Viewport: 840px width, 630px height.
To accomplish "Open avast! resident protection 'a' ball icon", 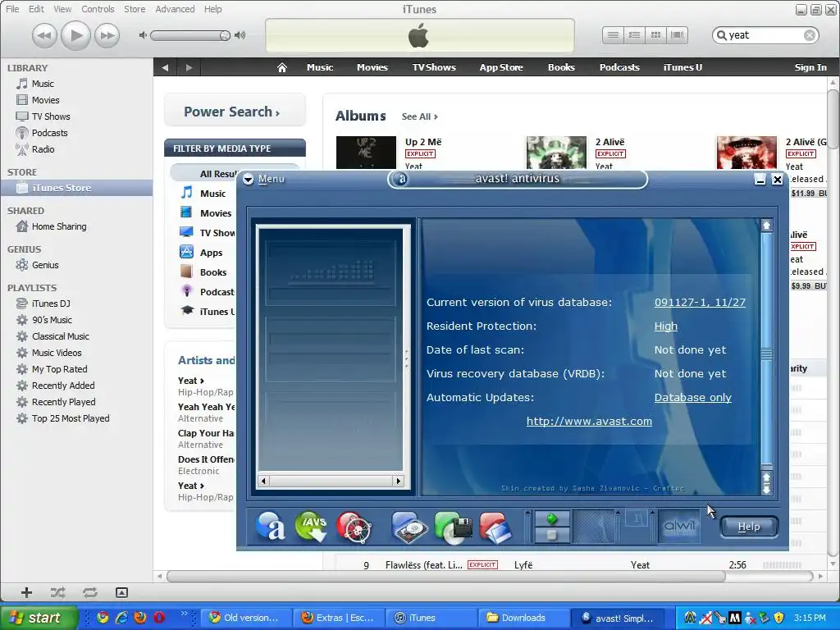I will [x=271, y=526].
